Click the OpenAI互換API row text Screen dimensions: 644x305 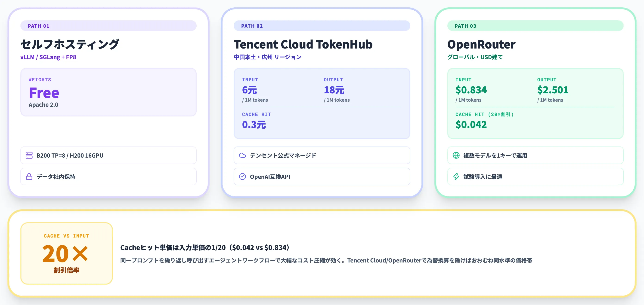[x=270, y=177]
